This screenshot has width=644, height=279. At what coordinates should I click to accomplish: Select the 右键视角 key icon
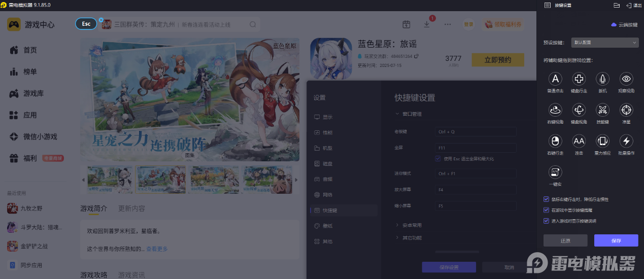[x=556, y=110]
